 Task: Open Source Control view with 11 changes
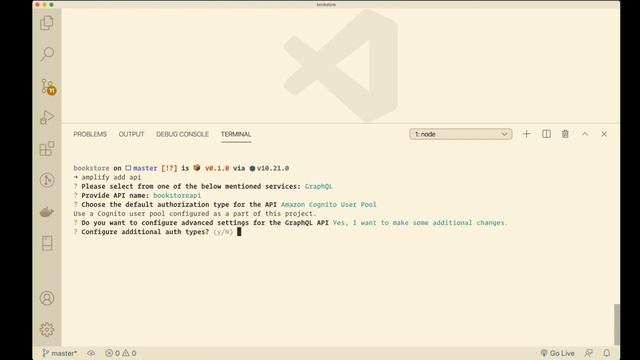tap(48, 87)
